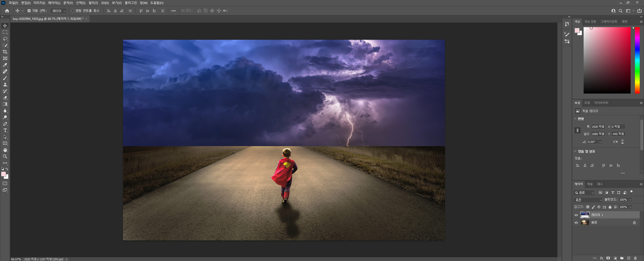Image resolution: width=644 pixels, height=261 pixels.
Task: Open the 칠 fill dropdown arrow
Action: pos(630,207)
